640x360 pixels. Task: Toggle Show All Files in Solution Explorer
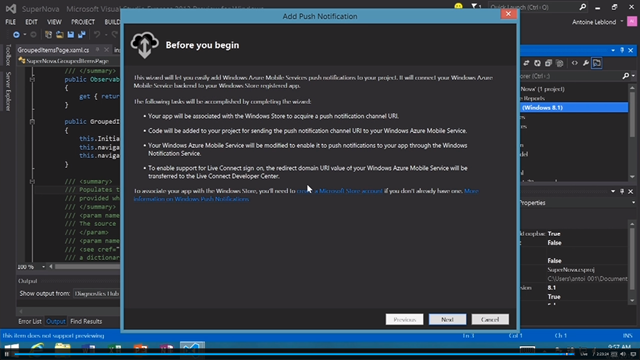pyautogui.click(x=560, y=63)
